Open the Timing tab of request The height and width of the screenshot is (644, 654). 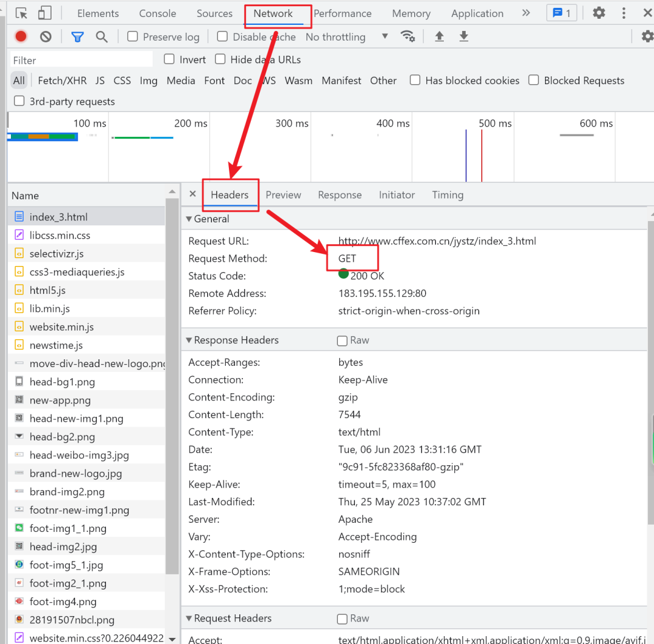pyautogui.click(x=448, y=195)
